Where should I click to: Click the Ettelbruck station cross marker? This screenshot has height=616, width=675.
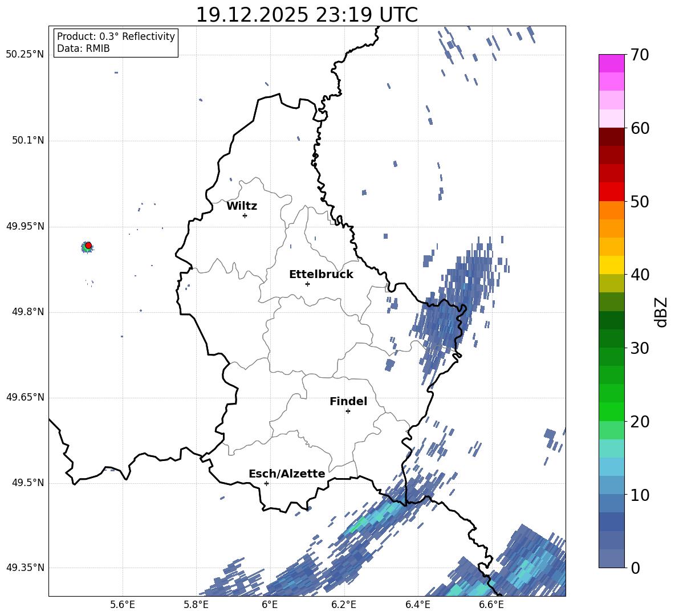[307, 284]
